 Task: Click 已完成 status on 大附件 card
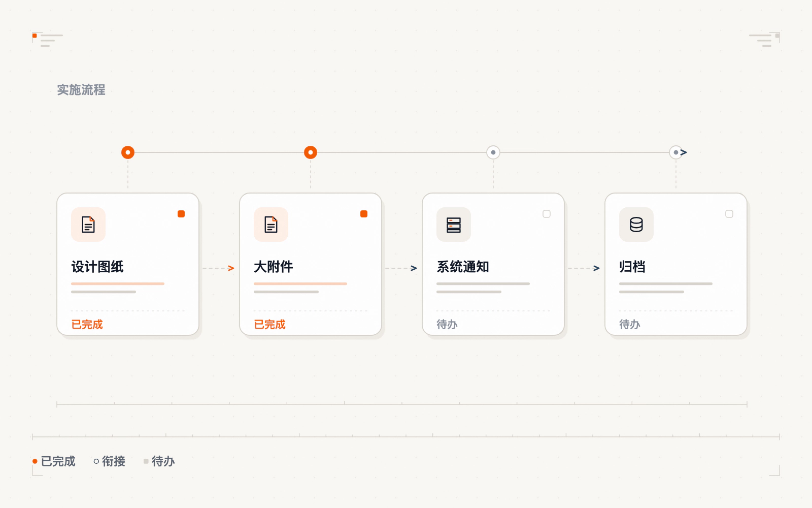pyautogui.click(x=269, y=324)
